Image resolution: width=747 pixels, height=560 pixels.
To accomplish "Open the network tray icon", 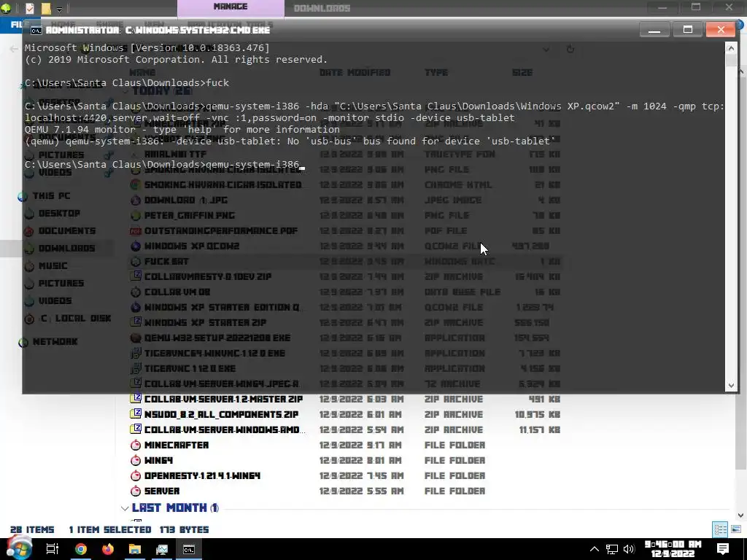I will tap(612, 549).
